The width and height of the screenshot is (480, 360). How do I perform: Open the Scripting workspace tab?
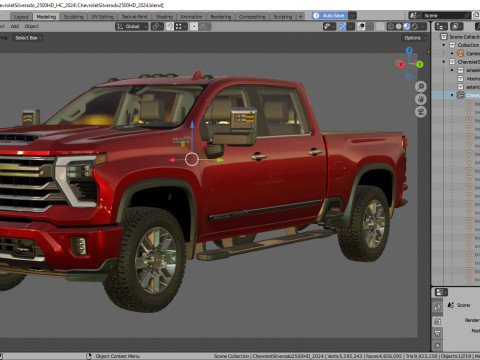[x=283, y=16]
